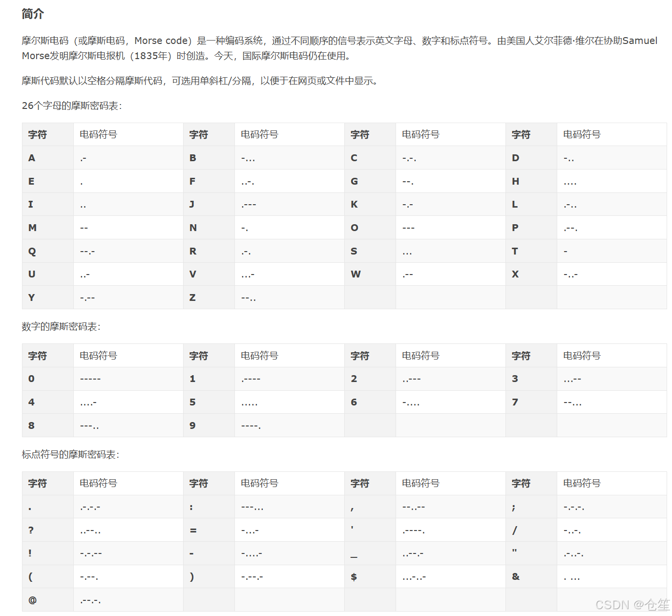
Task: Click the digit 3 cell
Action: pyautogui.click(x=531, y=379)
